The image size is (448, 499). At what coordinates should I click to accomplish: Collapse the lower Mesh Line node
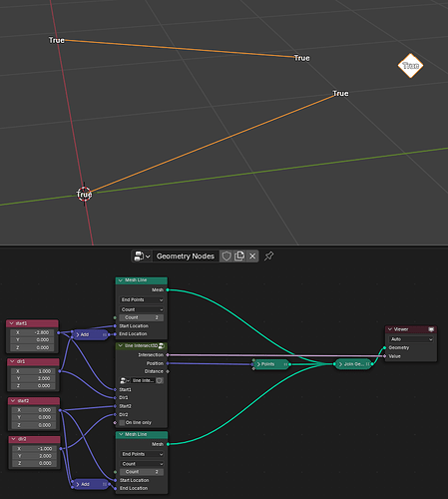(121, 434)
